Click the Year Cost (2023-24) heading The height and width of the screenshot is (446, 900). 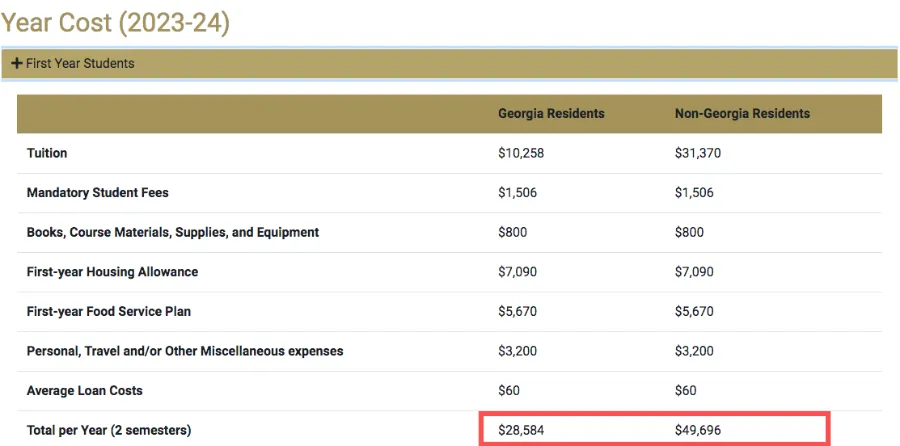pos(115,21)
